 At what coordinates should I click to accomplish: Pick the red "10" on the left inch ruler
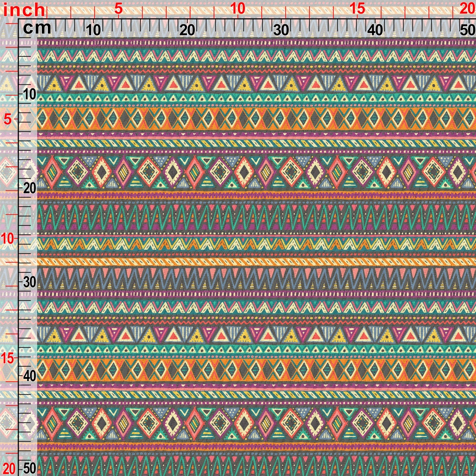(x=7, y=239)
